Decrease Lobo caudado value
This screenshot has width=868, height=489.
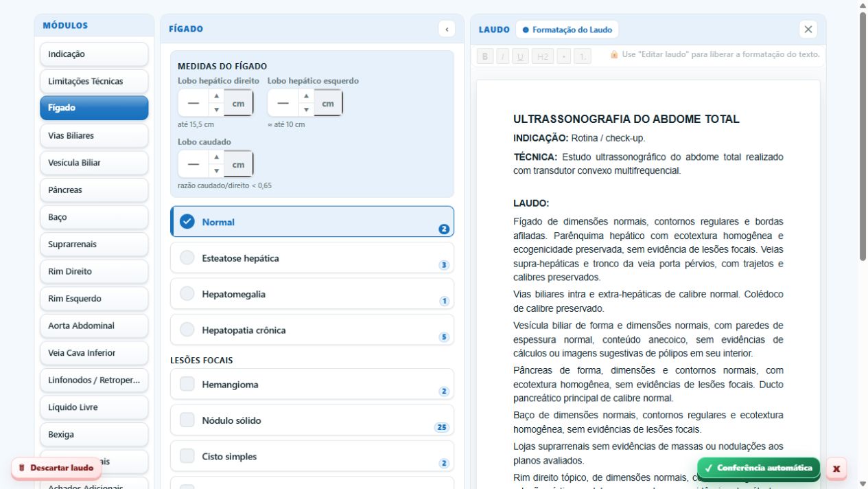(216, 170)
